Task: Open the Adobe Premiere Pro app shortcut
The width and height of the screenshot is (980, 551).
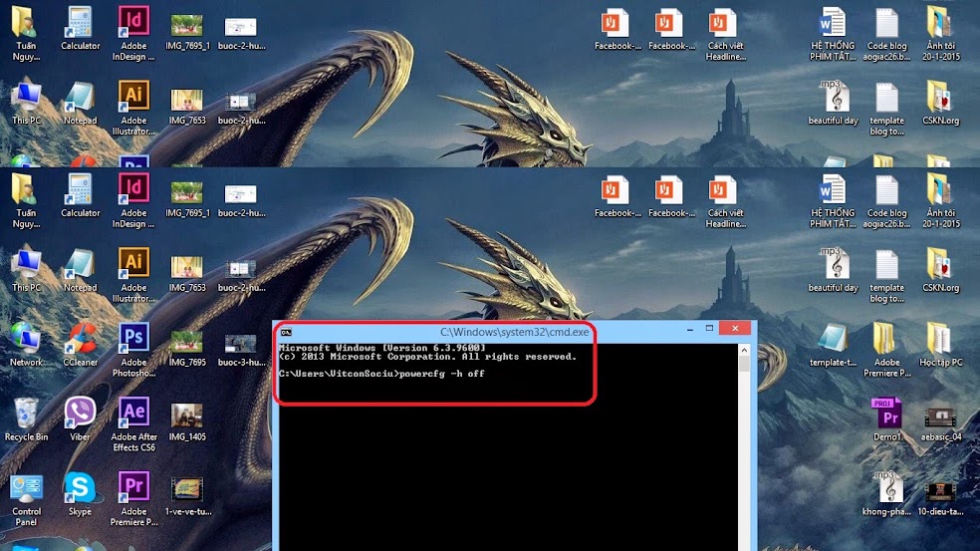Action: pos(133,498)
